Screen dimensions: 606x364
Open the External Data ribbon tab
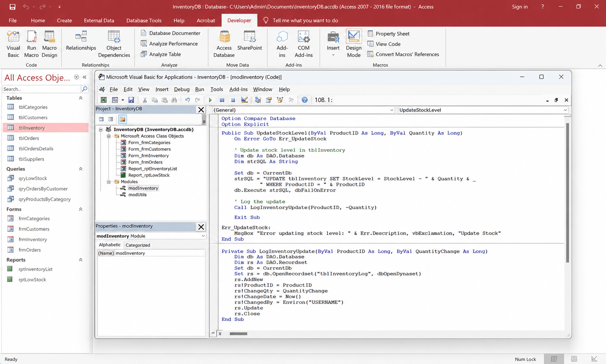pos(99,20)
